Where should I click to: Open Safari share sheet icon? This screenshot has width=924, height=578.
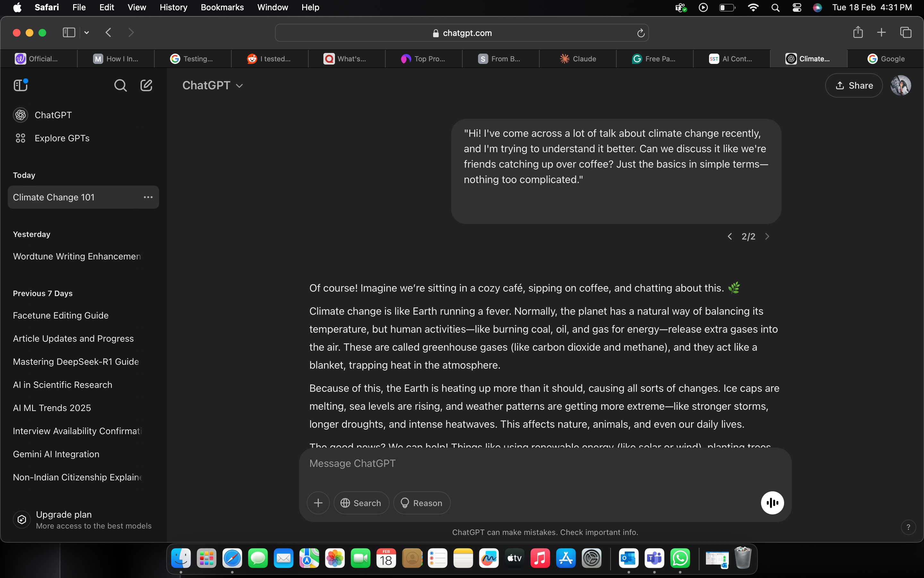(858, 32)
